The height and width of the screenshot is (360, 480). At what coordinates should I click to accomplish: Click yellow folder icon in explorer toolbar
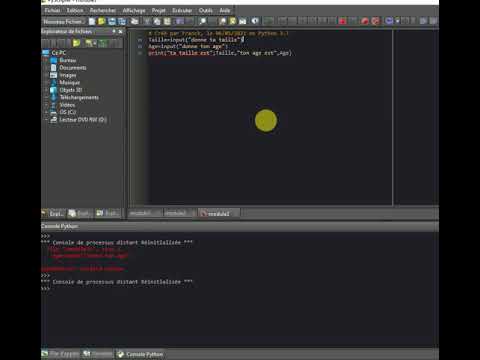(x=76, y=43)
